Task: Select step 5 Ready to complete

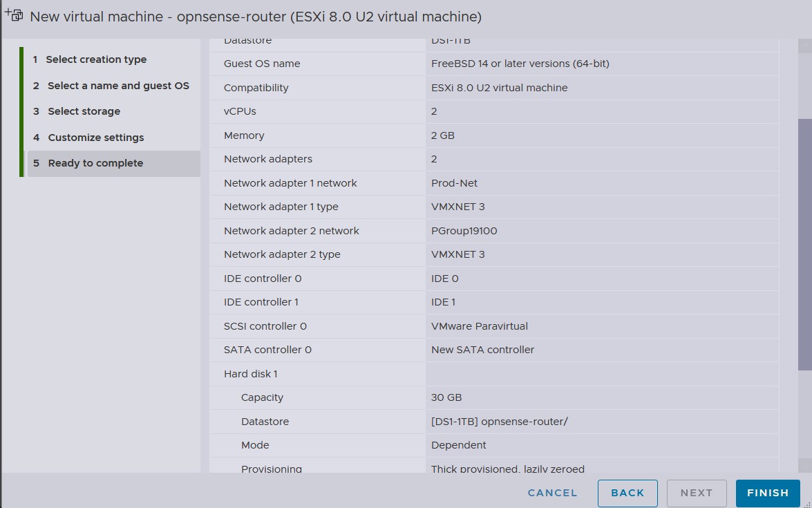Action: [x=95, y=163]
